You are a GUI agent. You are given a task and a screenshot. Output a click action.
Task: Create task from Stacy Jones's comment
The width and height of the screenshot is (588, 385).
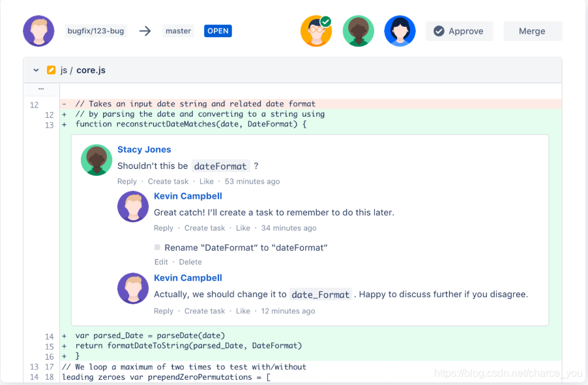click(x=168, y=182)
